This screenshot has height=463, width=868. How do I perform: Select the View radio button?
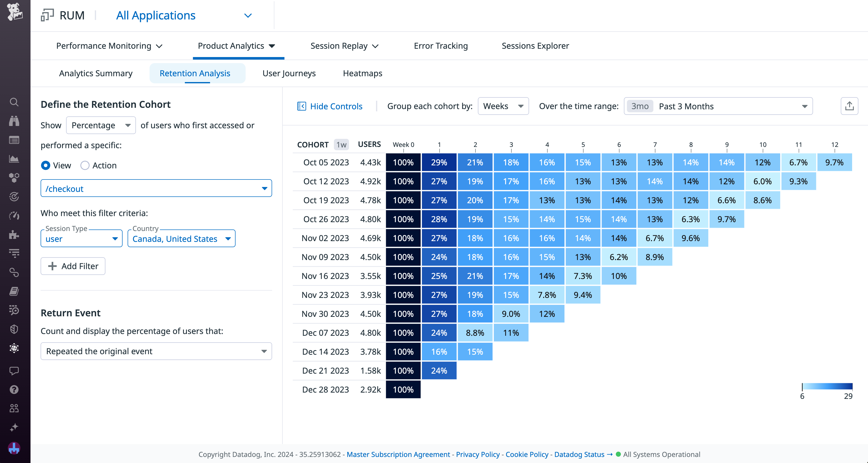pos(45,165)
